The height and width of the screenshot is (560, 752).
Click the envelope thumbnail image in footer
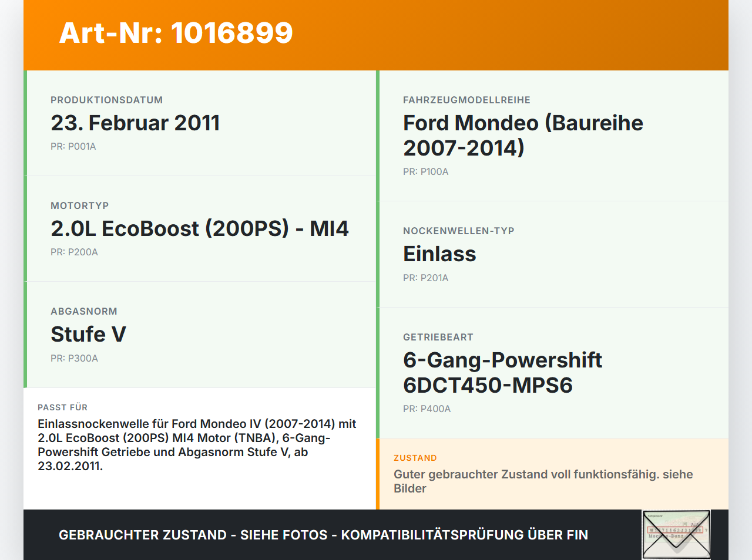[x=676, y=535]
